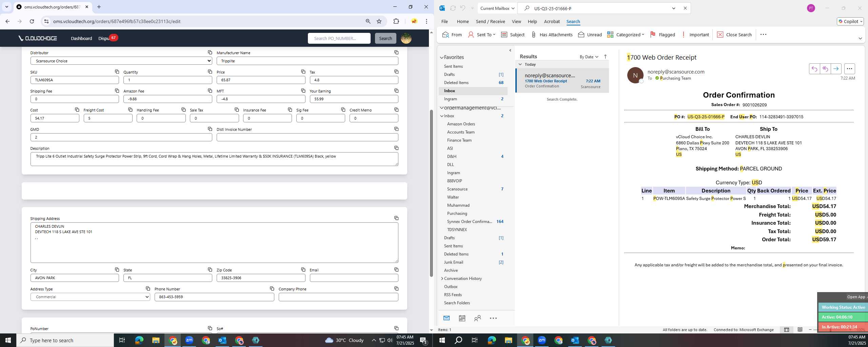Open the View ribbon tab
Image resolution: width=868 pixels, height=347 pixels.
pyautogui.click(x=516, y=21)
